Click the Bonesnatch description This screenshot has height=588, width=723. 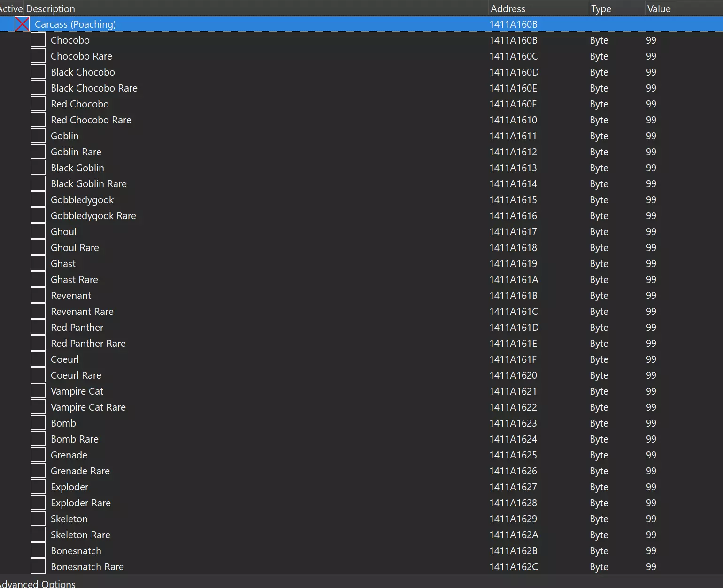[x=76, y=550]
